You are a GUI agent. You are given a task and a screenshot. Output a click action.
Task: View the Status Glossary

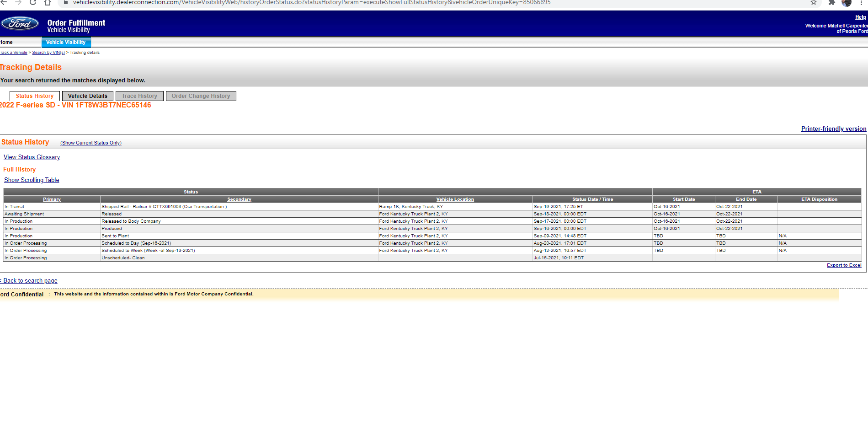[32, 157]
